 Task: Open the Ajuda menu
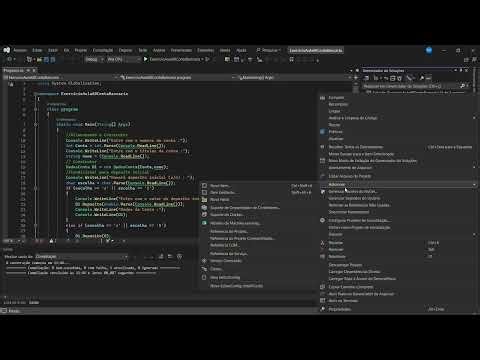pyautogui.click(x=241, y=50)
